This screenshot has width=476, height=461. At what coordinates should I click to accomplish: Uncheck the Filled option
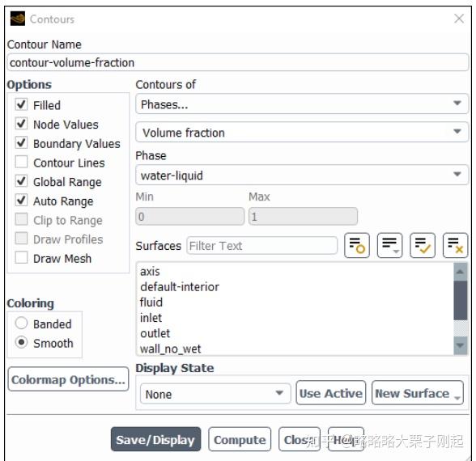click(21, 104)
